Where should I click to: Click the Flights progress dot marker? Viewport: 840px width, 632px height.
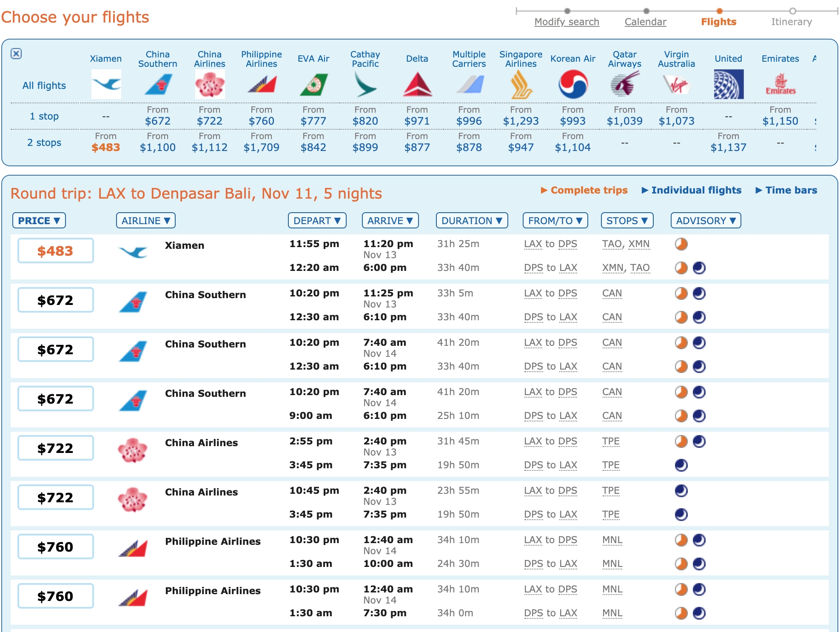click(719, 11)
